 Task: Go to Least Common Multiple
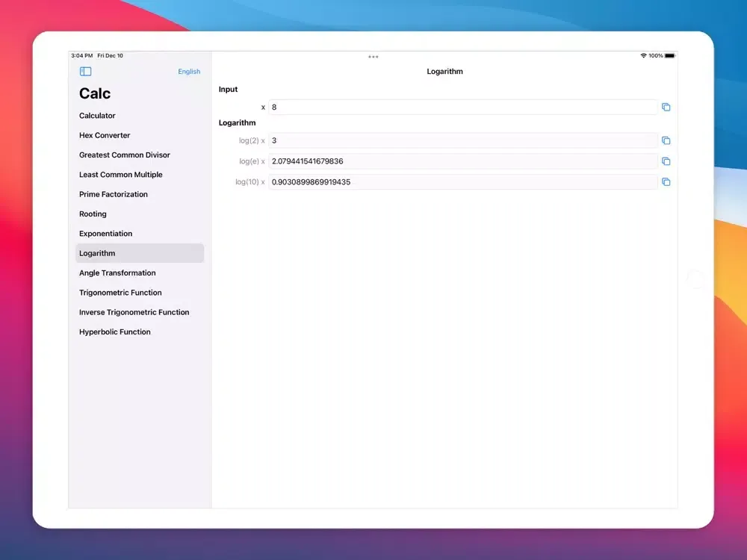(140, 175)
